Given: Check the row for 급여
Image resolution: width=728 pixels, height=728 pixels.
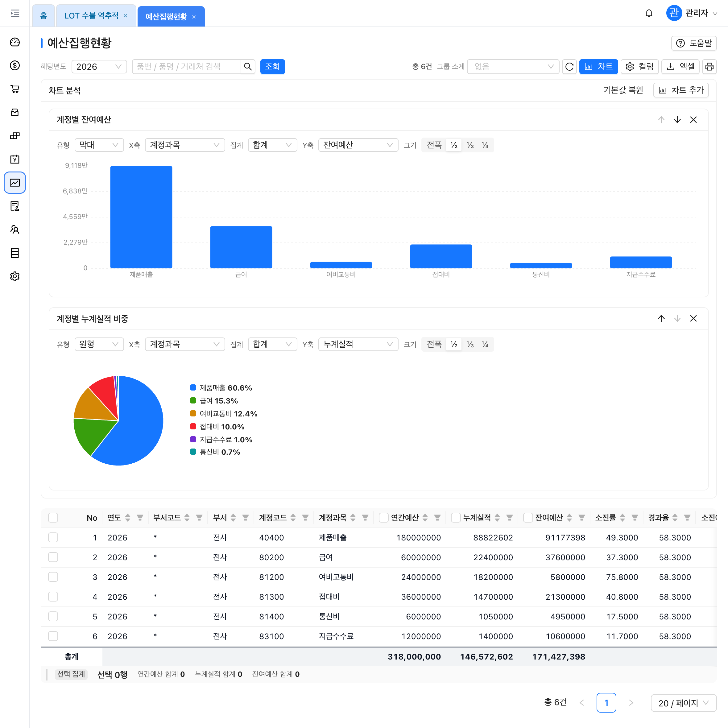Looking at the screenshot, I should [x=53, y=557].
